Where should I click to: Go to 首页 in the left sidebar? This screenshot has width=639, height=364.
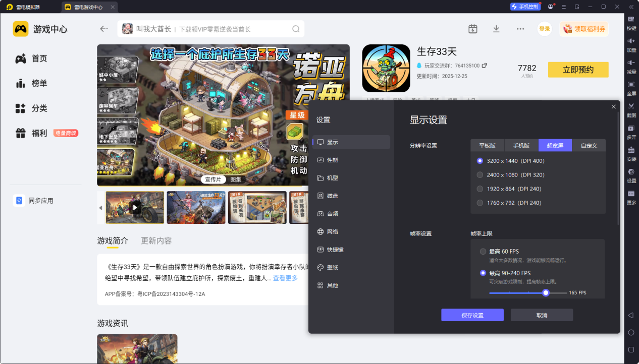pyautogui.click(x=31, y=58)
